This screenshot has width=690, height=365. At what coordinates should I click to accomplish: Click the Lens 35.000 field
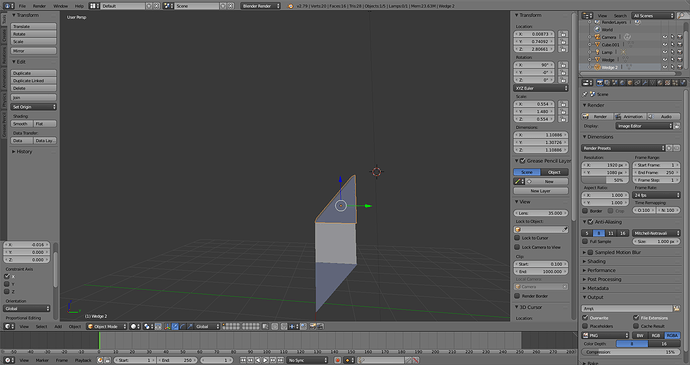point(541,213)
